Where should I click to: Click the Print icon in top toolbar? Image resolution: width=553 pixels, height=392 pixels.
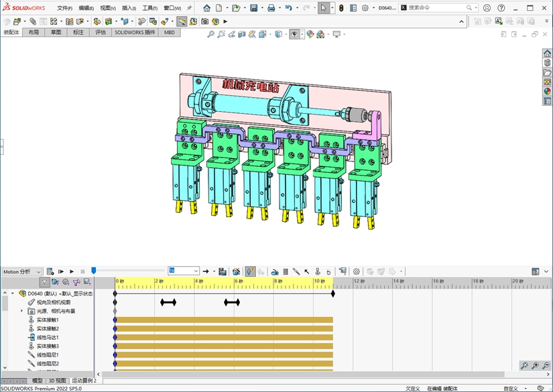271,8
